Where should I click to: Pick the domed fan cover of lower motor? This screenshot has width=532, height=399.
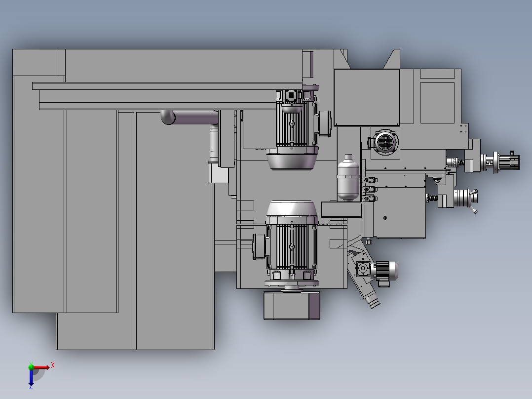click(x=292, y=208)
